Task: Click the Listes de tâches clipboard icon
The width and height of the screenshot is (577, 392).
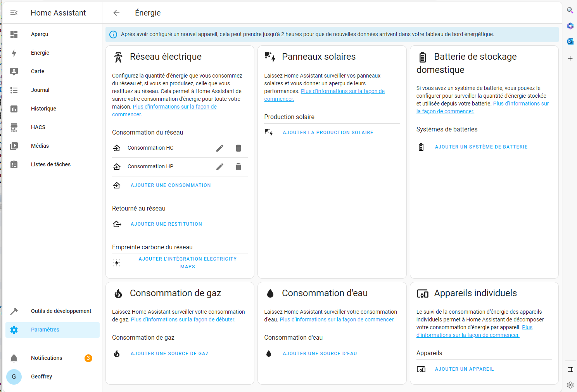Action: click(x=14, y=165)
